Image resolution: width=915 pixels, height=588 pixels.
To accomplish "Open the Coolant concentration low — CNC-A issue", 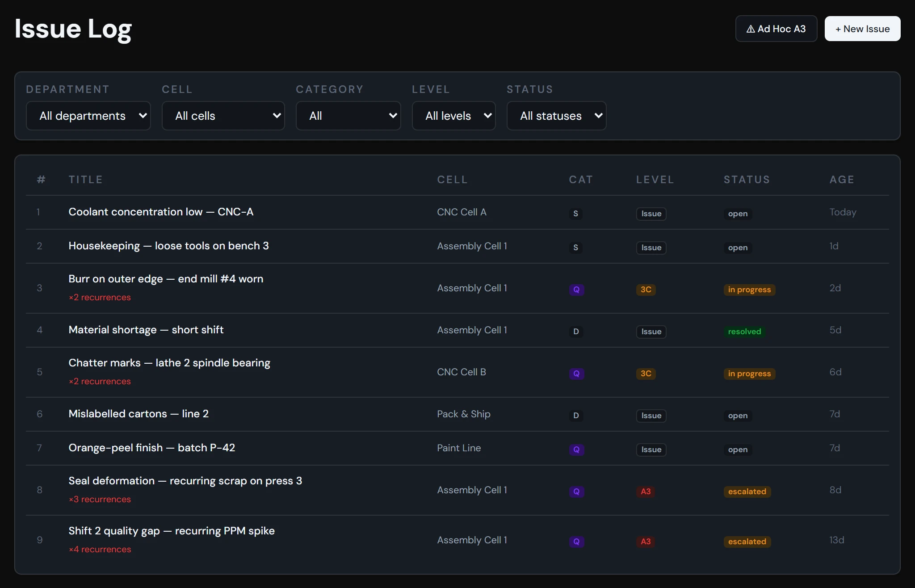I will tap(161, 212).
